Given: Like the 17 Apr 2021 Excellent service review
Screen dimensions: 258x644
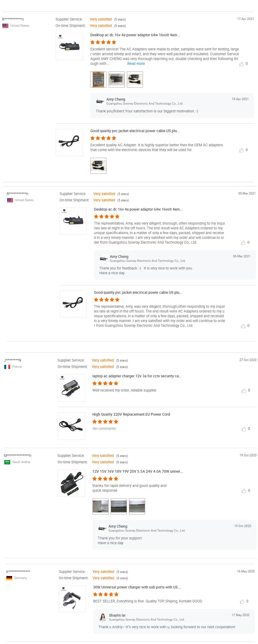Looking at the screenshot, I should (241, 64).
